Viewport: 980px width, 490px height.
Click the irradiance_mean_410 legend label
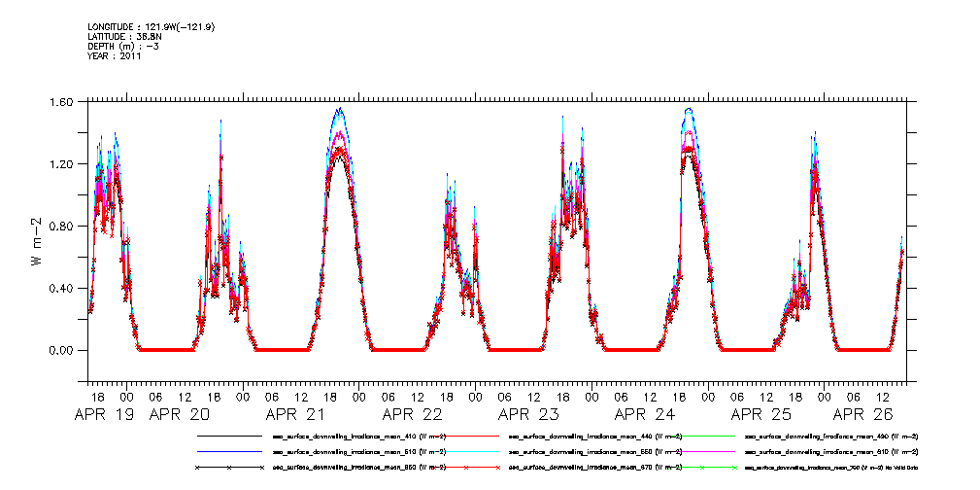click(358, 436)
